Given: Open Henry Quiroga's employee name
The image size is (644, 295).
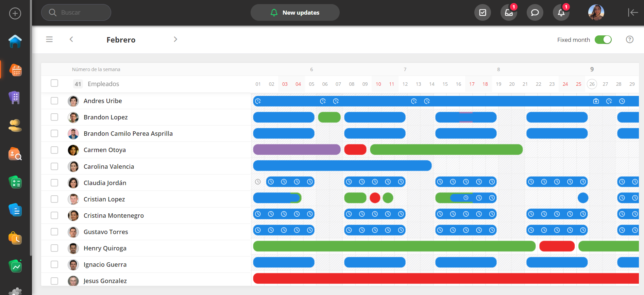Looking at the screenshot, I should (105, 248).
